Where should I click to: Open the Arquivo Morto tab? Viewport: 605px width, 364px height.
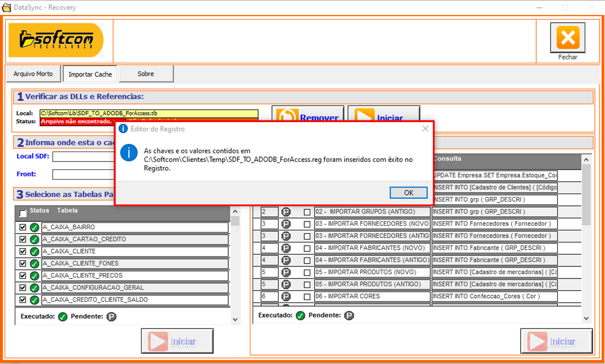pos(33,74)
